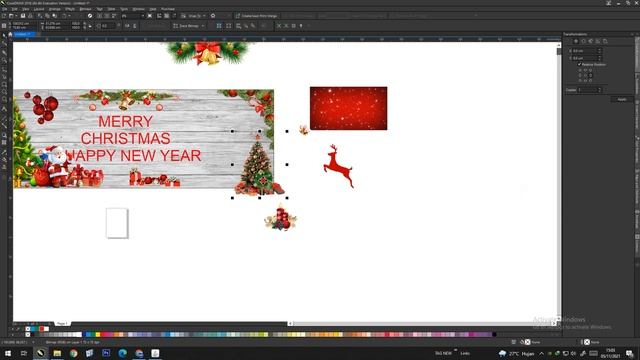This screenshot has width=640, height=360.
Task: Select the middle-right anchor point box
Action: click(x=591, y=75)
